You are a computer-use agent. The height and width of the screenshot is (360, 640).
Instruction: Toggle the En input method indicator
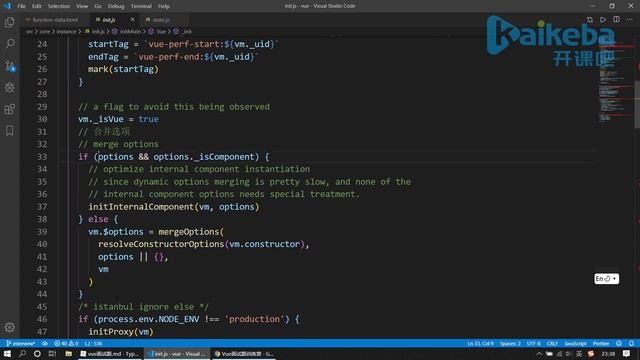(606, 278)
